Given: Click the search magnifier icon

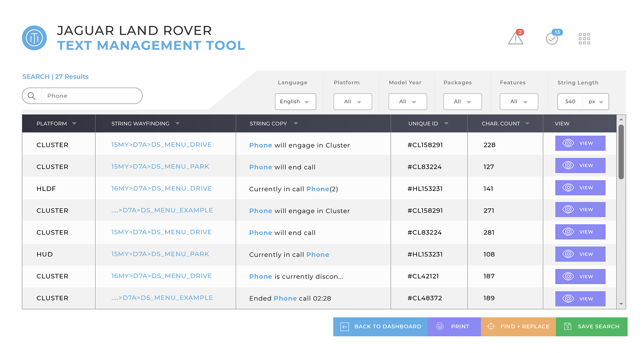Looking at the screenshot, I should [x=32, y=96].
